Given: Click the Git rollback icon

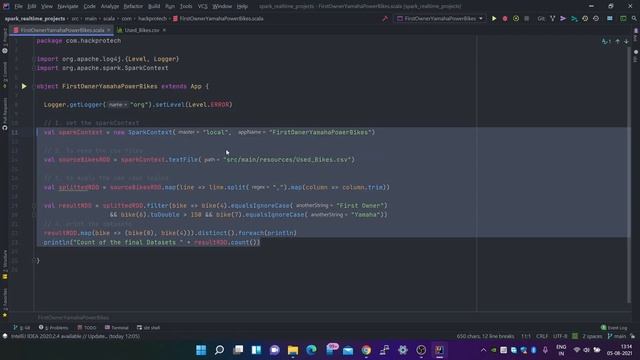Looking at the screenshot, I should [596, 18].
